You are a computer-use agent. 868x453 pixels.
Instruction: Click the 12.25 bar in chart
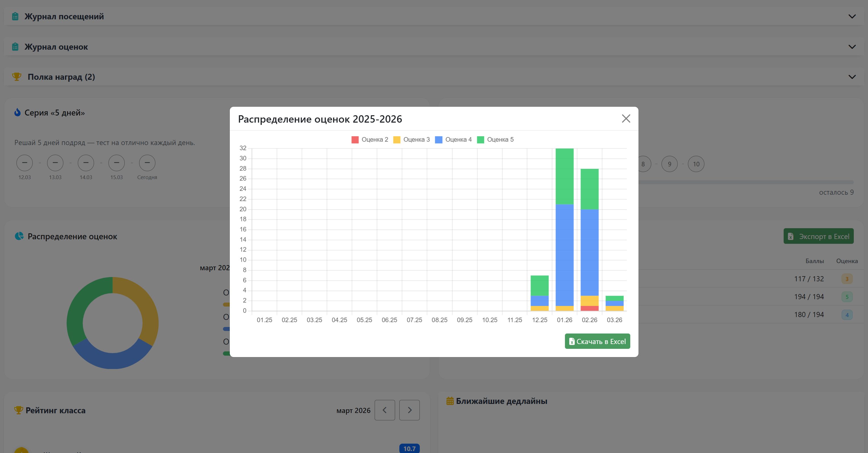(539, 293)
